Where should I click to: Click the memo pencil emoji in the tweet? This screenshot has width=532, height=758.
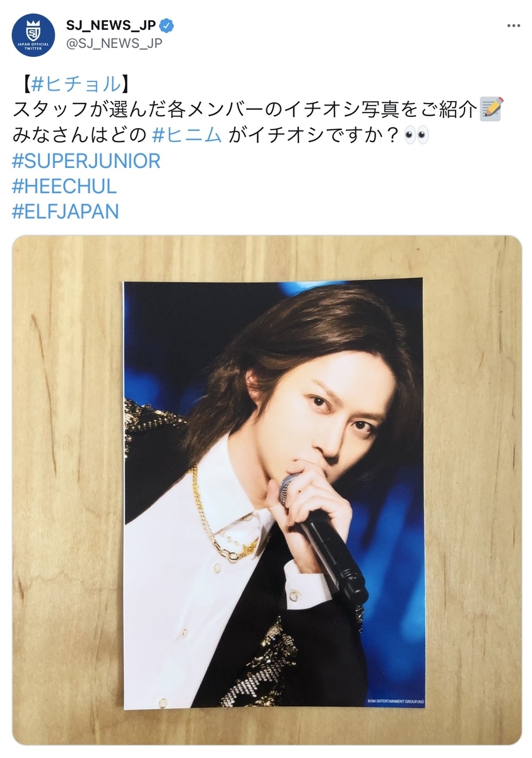click(491, 109)
